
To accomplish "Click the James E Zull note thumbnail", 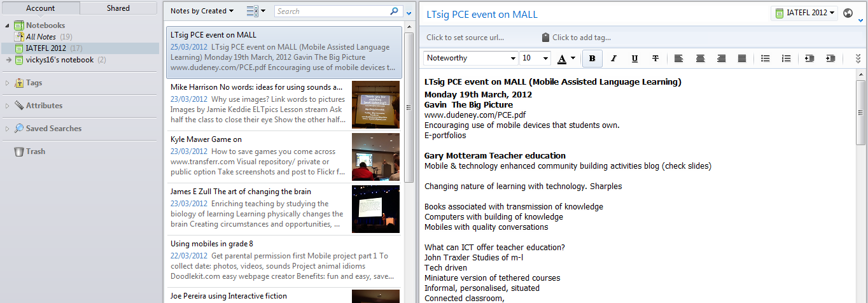I will coord(375,209).
